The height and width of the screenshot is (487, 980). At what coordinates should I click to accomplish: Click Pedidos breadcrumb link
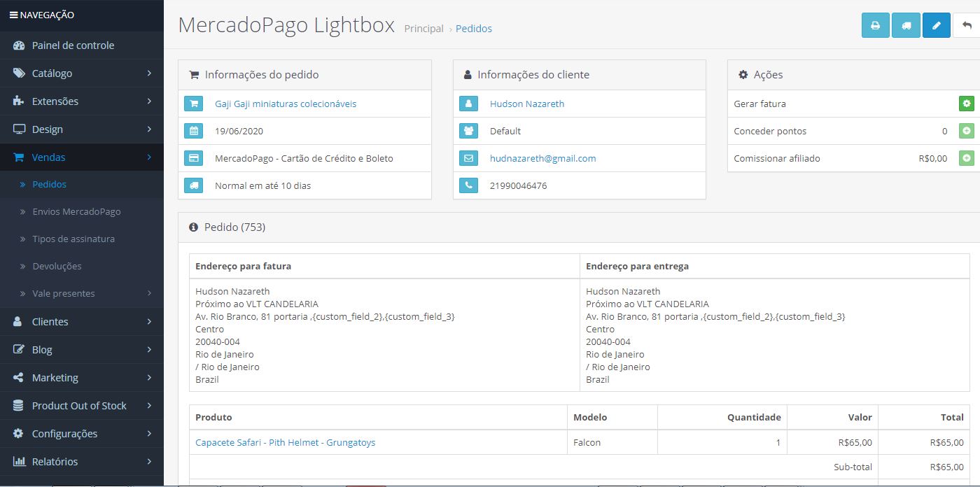coord(474,29)
